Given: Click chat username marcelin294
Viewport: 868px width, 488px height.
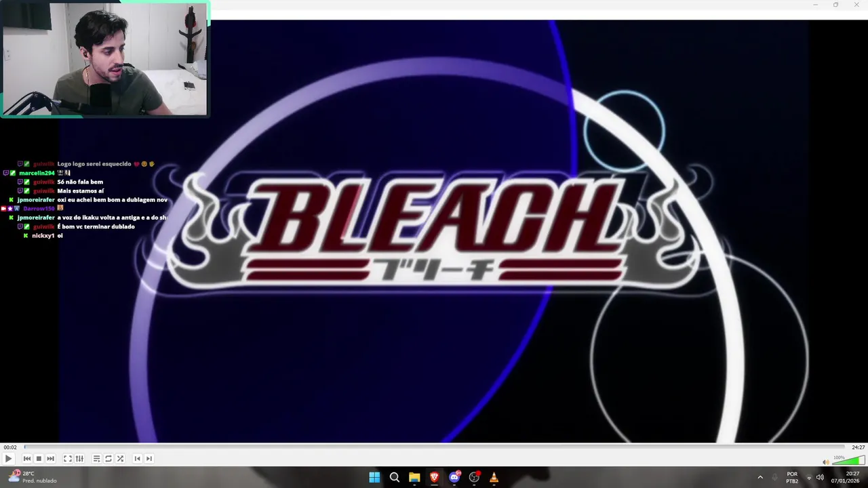Looking at the screenshot, I should [x=37, y=174].
